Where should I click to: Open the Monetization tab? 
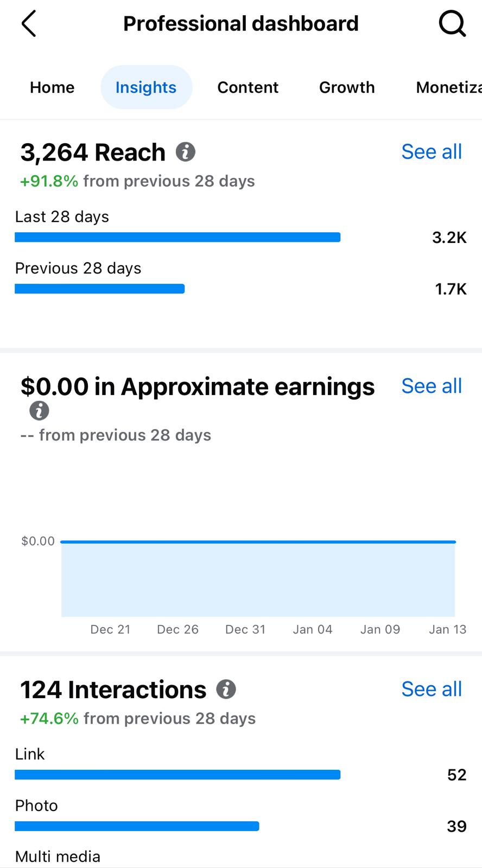448,87
